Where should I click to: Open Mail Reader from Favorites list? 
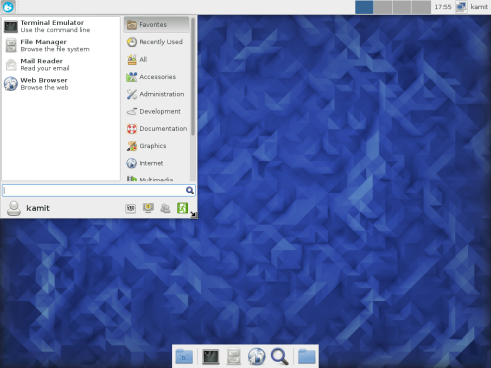coord(61,65)
